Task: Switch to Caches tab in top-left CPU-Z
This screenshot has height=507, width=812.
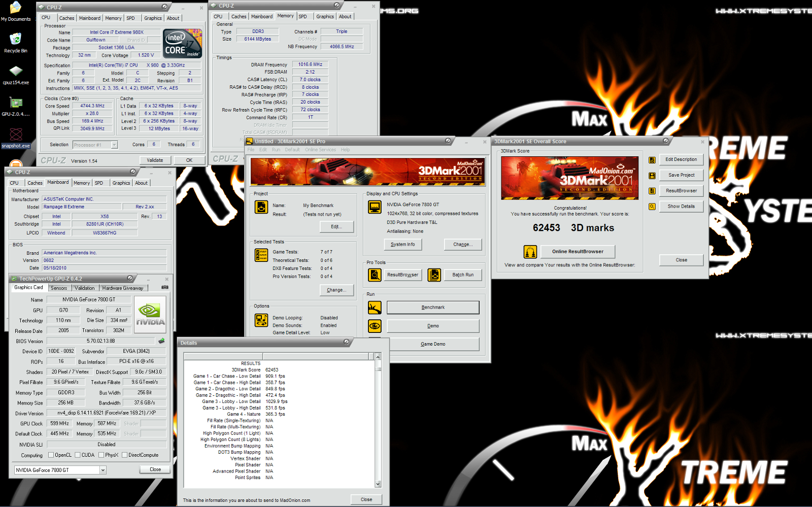Action: (x=66, y=18)
